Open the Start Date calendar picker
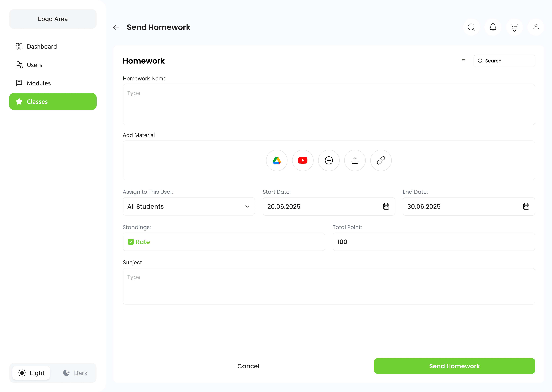 pyautogui.click(x=386, y=206)
